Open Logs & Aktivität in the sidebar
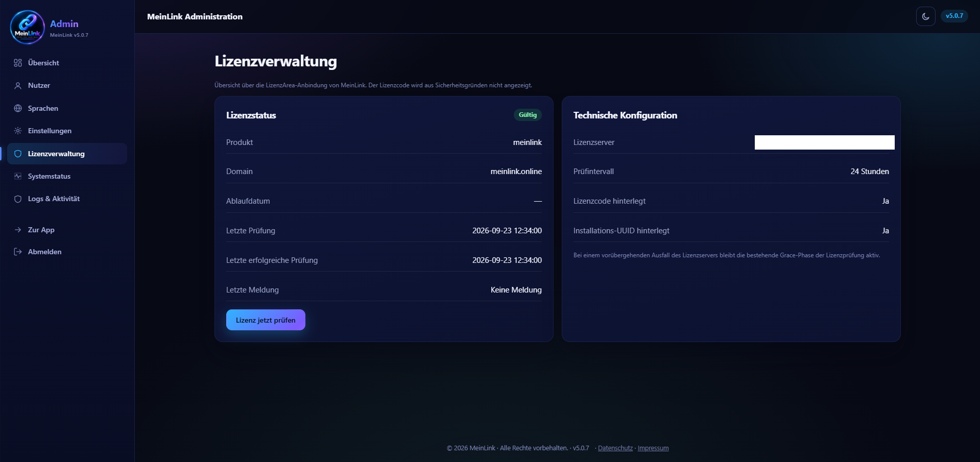Viewport: 980px width, 462px height. coord(67,199)
